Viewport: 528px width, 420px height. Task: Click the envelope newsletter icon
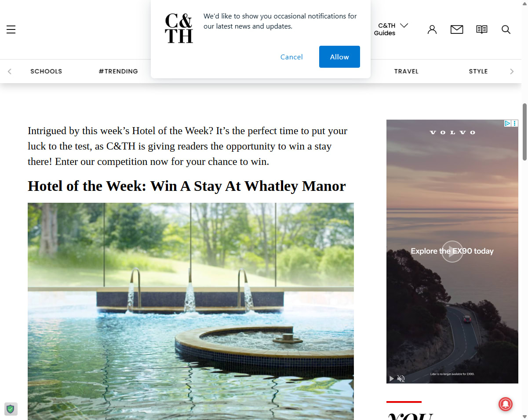coord(457,29)
